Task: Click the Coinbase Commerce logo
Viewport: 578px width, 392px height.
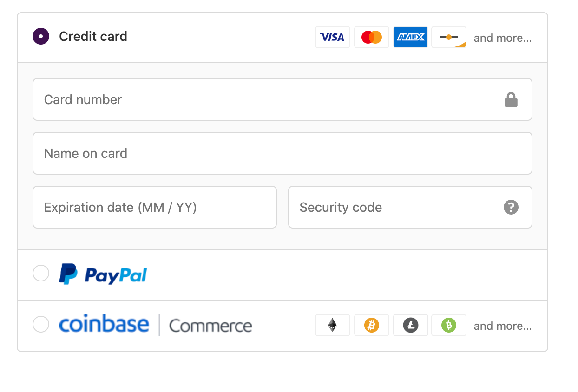Action: [155, 325]
